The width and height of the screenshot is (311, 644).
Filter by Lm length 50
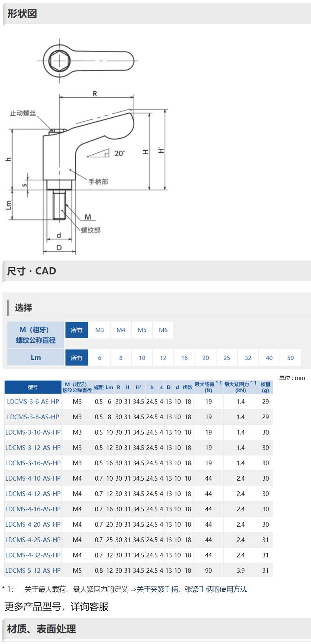[291, 358]
